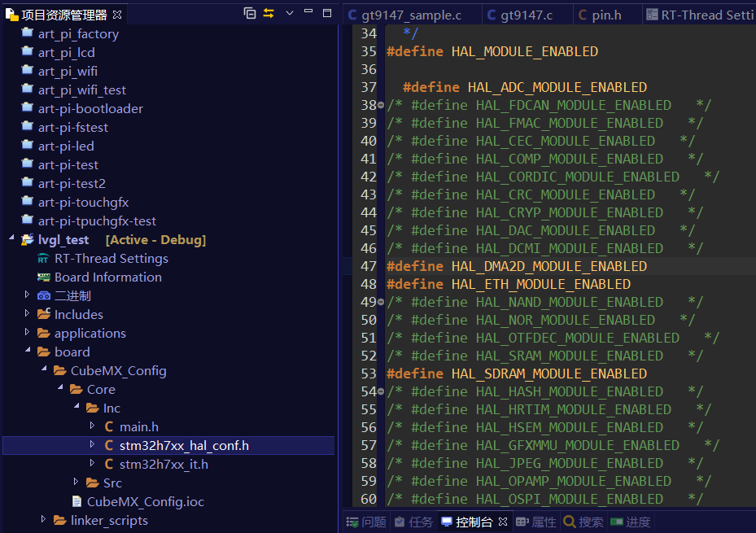The height and width of the screenshot is (533, 756).
Task: Collapse the board folder
Action: [28, 350]
